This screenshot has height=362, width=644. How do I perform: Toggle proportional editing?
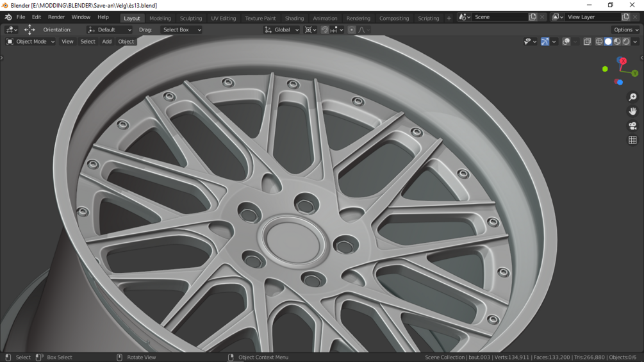point(352,29)
